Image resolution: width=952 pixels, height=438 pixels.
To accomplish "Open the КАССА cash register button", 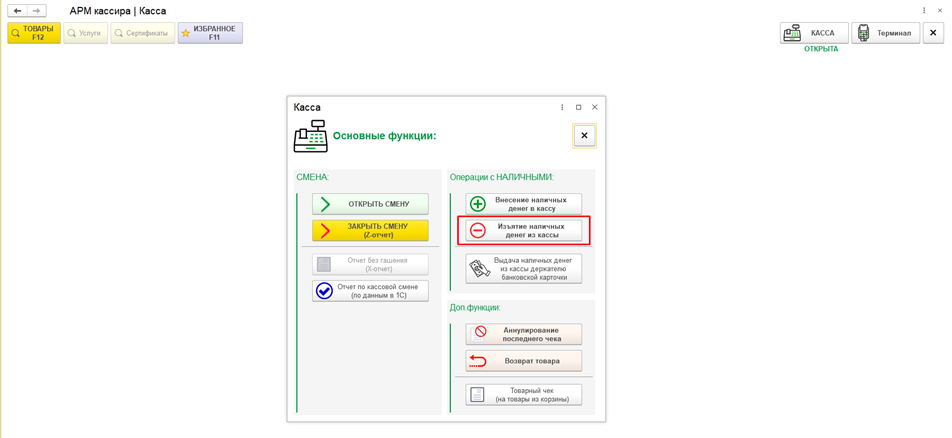I will coord(814,33).
